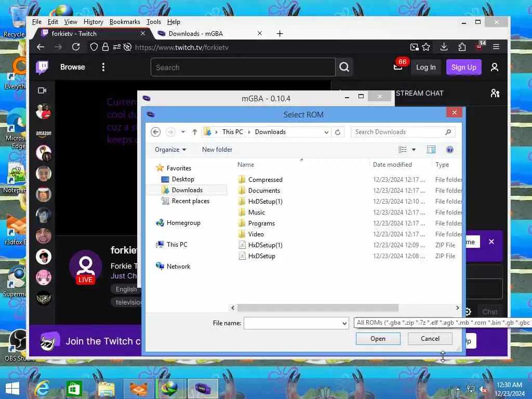Screen dimensions: 532x399
Task: Open the Firefox hamburger application menu
Action: pos(496,47)
